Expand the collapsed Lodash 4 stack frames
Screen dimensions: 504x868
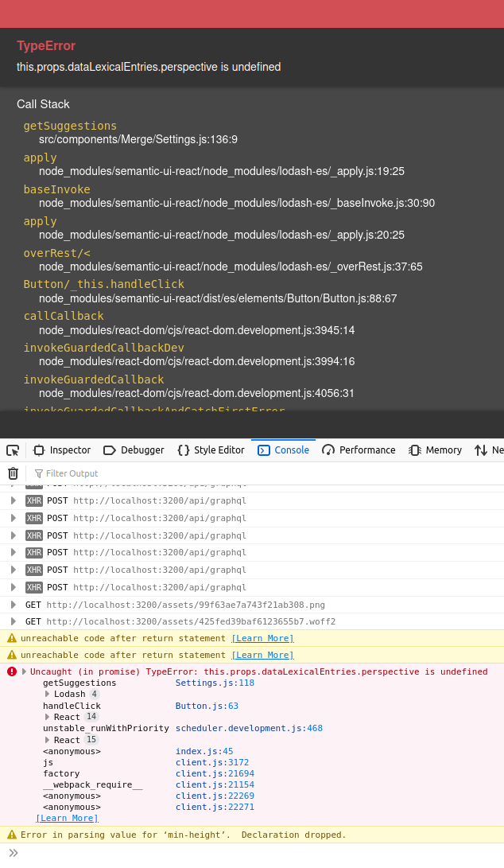click(48, 694)
